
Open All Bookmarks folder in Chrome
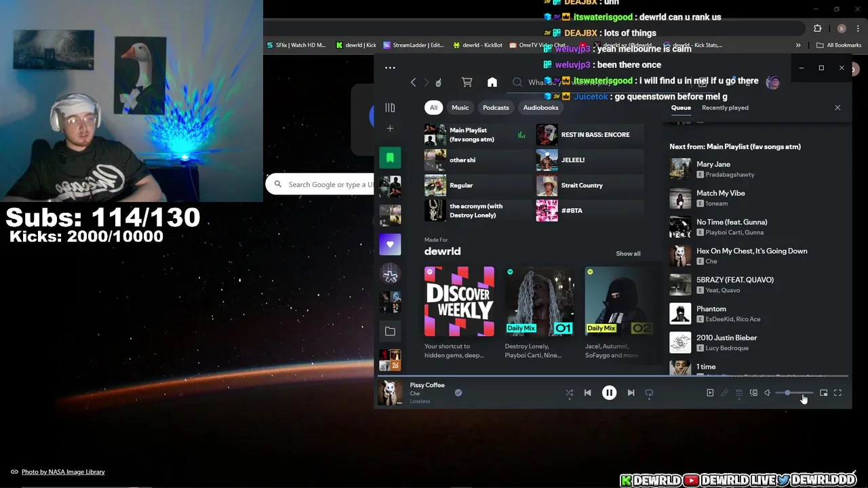point(839,45)
